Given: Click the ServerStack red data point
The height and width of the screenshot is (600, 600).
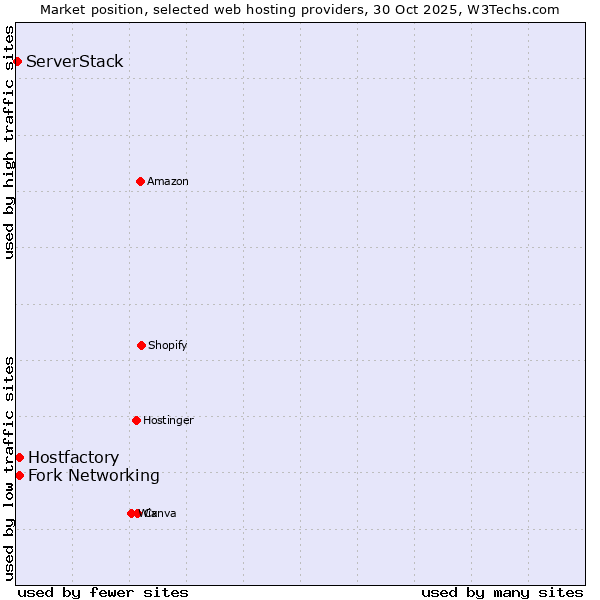Looking at the screenshot, I should (x=17, y=62).
